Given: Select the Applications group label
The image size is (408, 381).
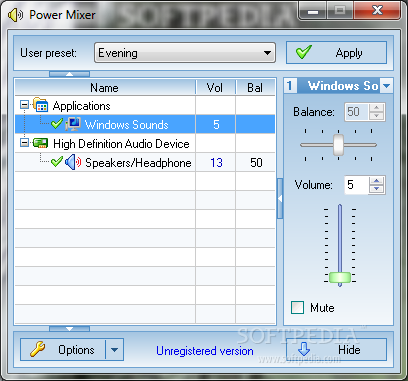Looking at the screenshot, I should [81, 106].
